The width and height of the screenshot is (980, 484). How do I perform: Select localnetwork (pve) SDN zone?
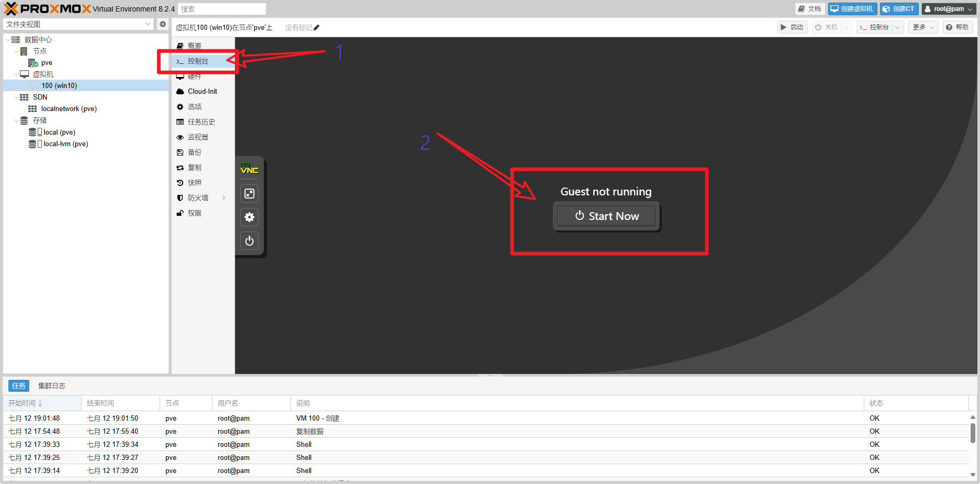(x=69, y=109)
